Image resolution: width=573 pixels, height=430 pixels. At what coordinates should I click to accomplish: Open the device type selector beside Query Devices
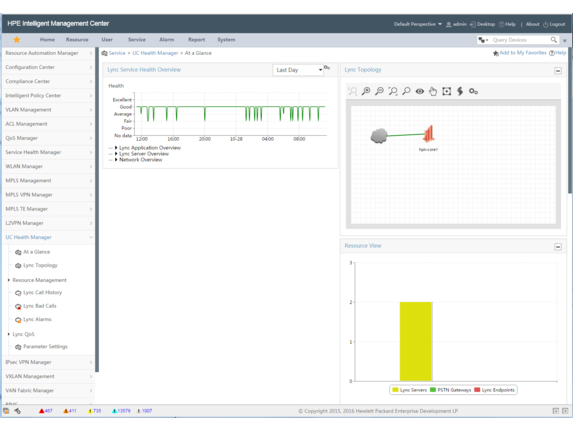483,40
